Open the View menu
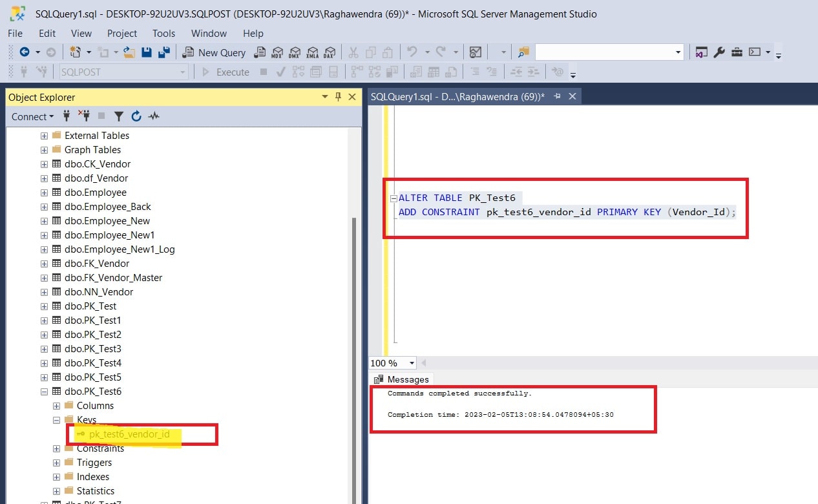Screen dimensions: 818x504 tap(81, 33)
